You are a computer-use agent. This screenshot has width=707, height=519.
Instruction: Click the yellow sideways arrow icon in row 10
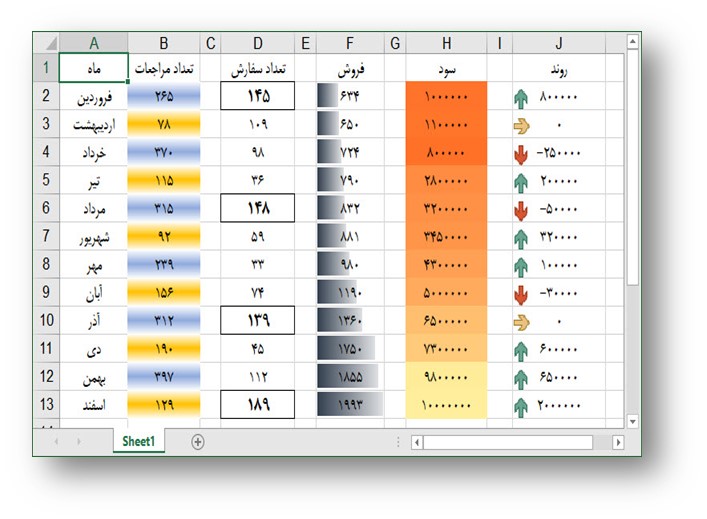click(520, 322)
